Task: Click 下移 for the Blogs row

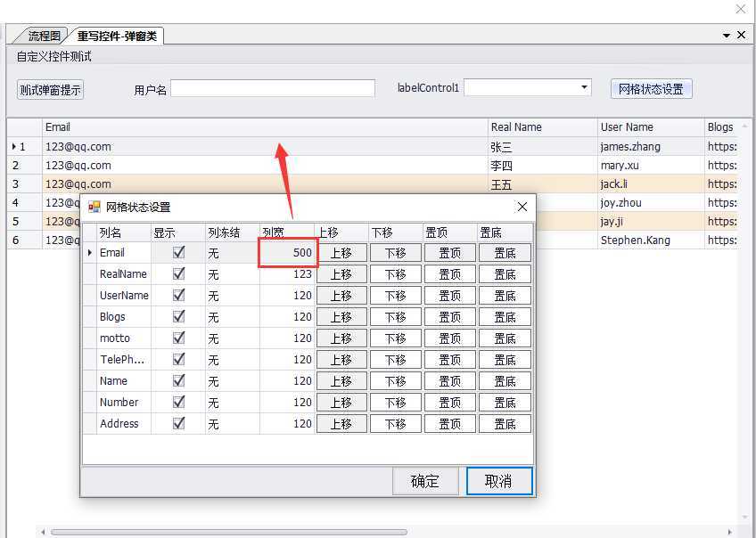Action: [395, 317]
